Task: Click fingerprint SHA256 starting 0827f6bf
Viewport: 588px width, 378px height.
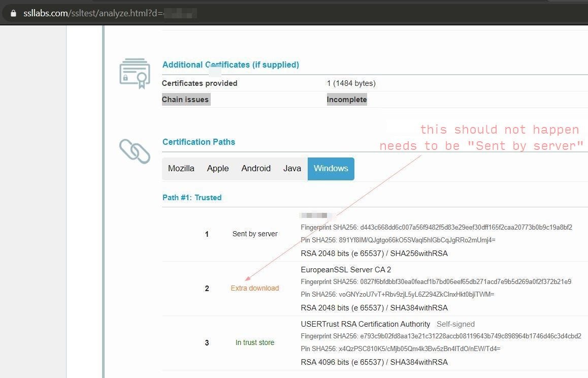Action: point(436,281)
